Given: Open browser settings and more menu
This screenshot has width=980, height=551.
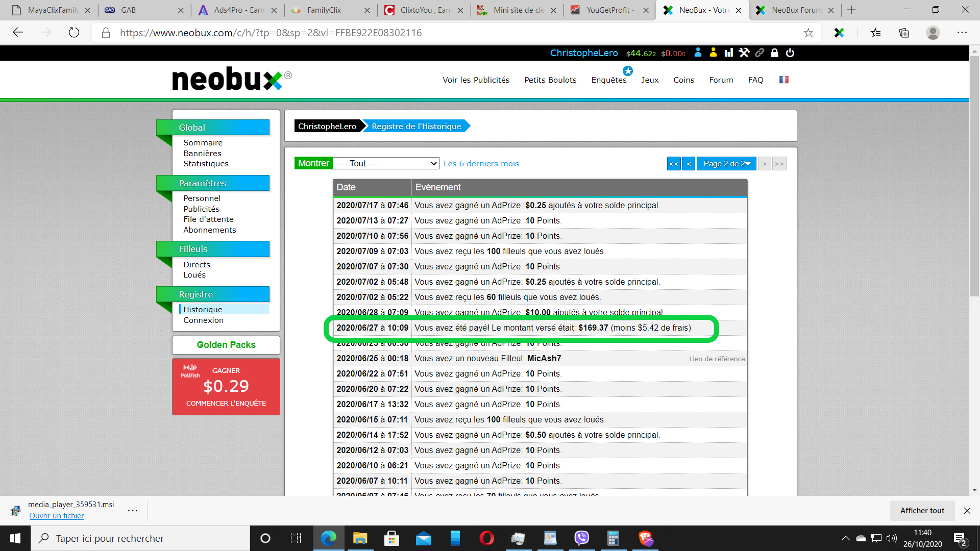Looking at the screenshot, I should pyautogui.click(x=962, y=33).
